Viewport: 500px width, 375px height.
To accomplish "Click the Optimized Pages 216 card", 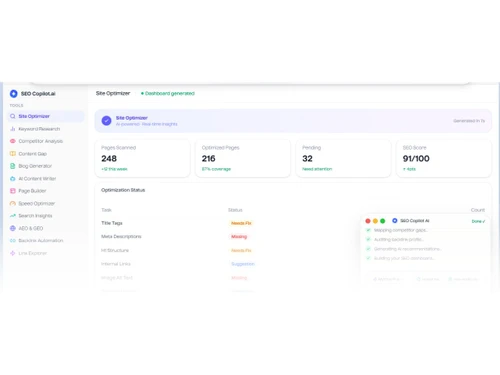I will pyautogui.click(x=243, y=158).
